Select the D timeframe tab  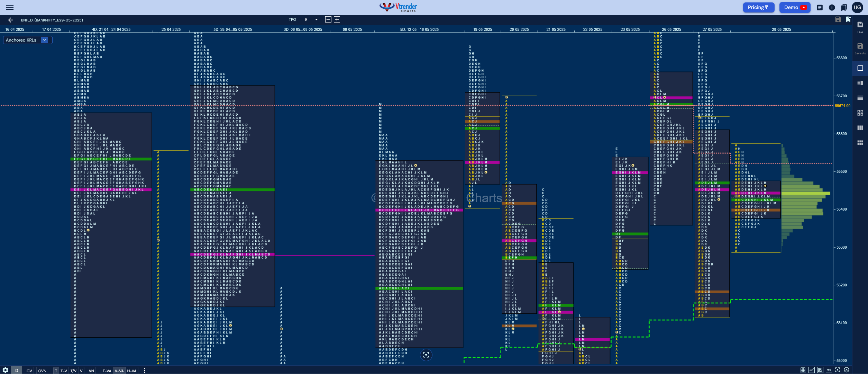(x=17, y=370)
